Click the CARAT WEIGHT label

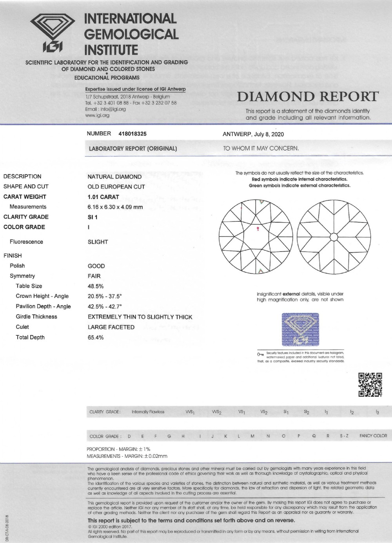(x=25, y=197)
